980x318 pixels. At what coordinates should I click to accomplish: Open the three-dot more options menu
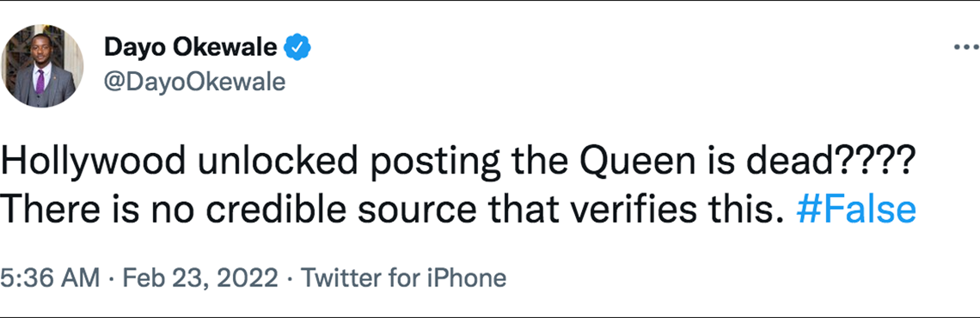(967, 48)
